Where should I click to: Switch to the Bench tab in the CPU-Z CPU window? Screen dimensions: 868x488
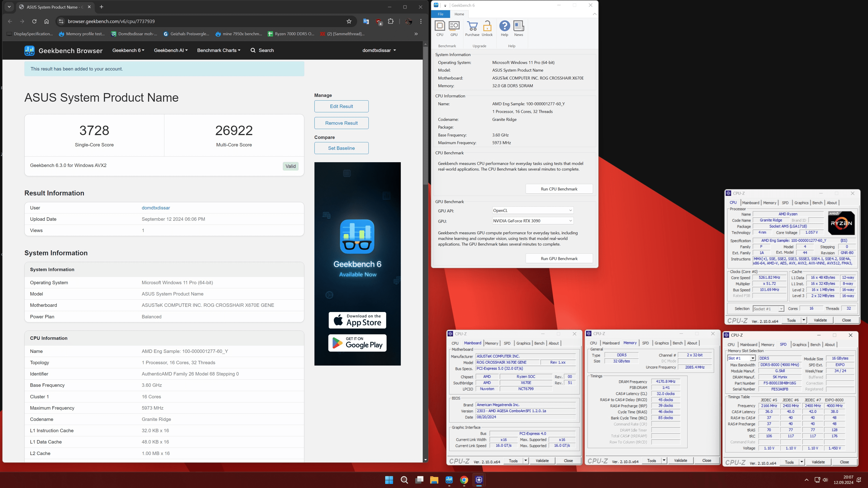[817, 203]
